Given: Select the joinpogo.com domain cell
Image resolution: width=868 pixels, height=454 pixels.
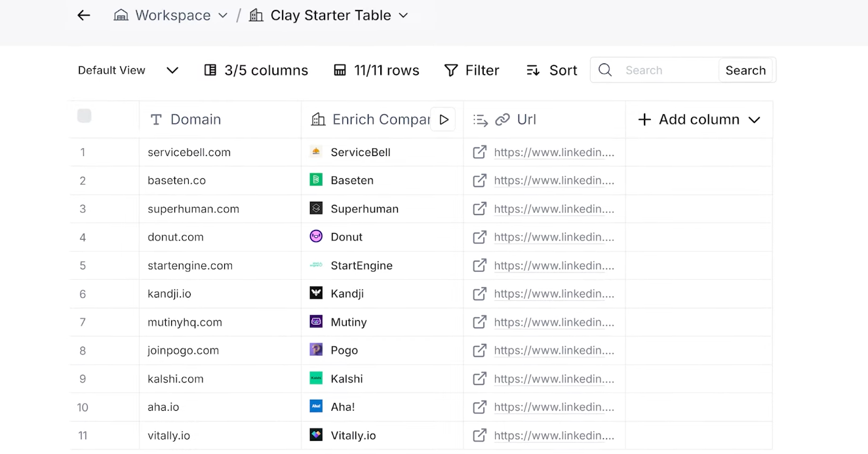Looking at the screenshot, I should tap(220, 350).
